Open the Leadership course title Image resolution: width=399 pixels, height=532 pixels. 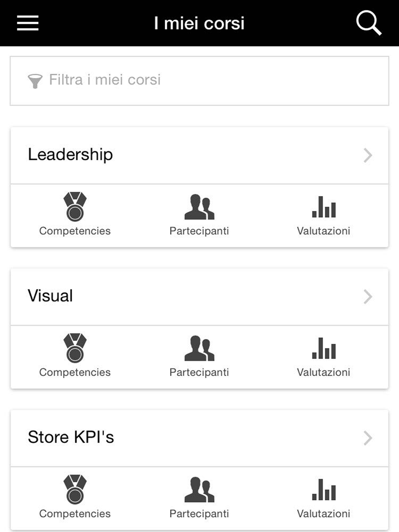(70, 154)
